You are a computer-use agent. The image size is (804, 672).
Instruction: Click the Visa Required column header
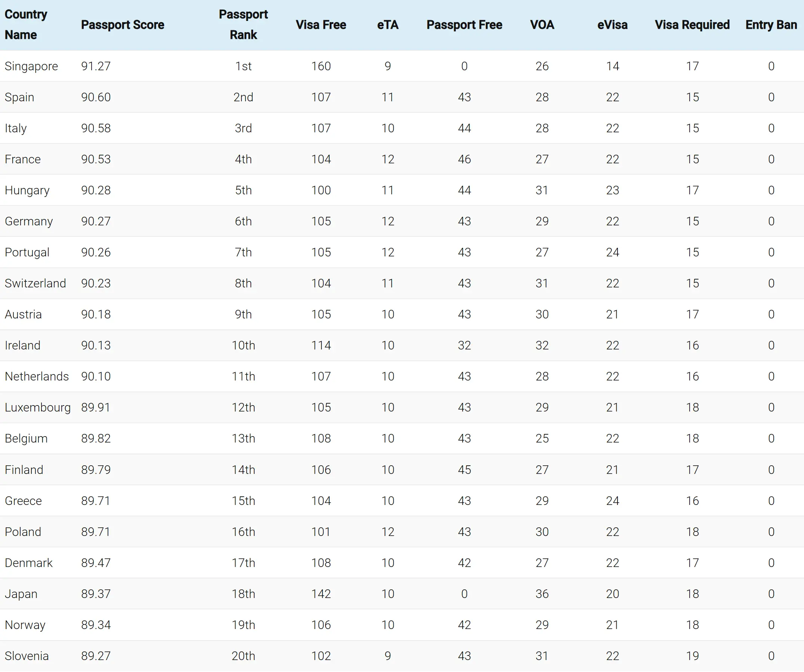pos(692,25)
